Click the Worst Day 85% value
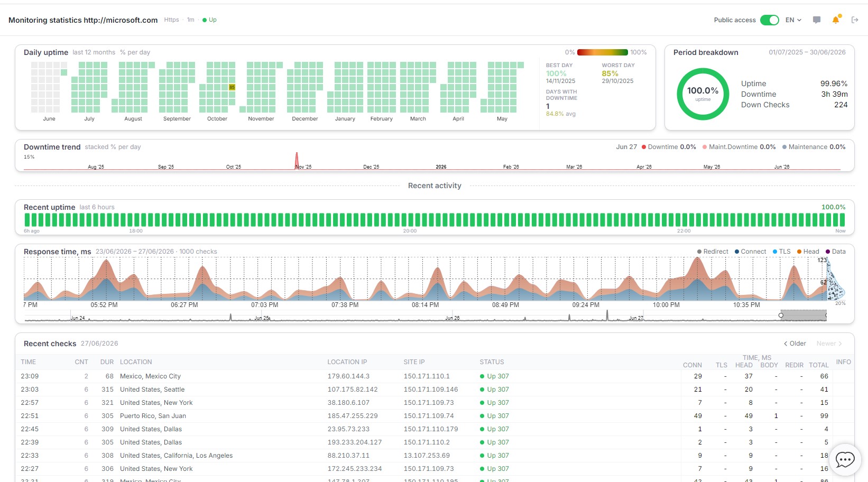 (x=610, y=73)
